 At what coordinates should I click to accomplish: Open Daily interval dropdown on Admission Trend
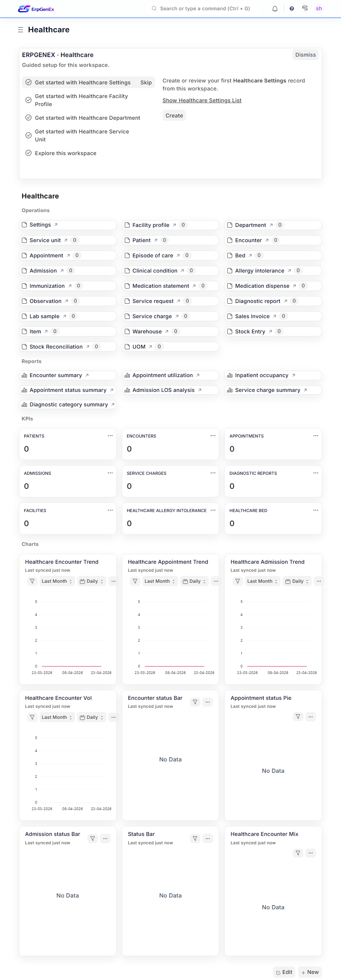(297, 581)
